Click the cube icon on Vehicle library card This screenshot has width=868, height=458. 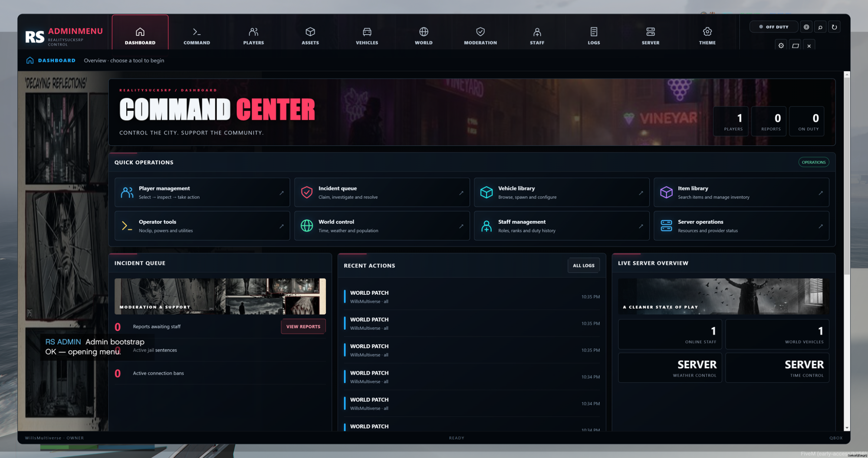pos(486,192)
